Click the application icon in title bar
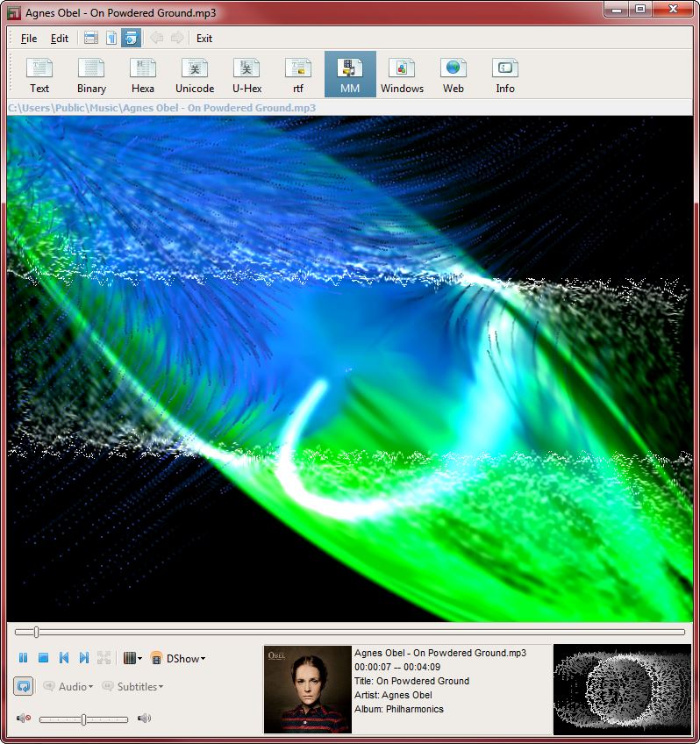Image resolution: width=700 pixels, height=744 pixels. pos(14,13)
